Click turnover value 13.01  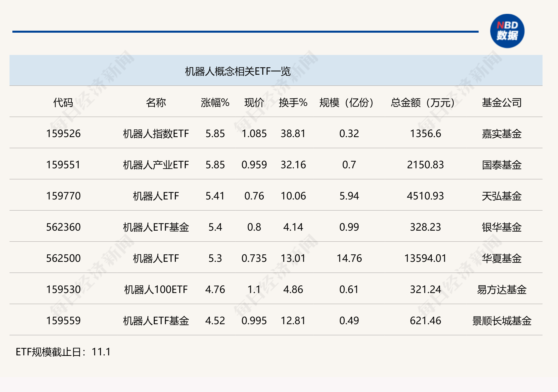pos(293,258)
